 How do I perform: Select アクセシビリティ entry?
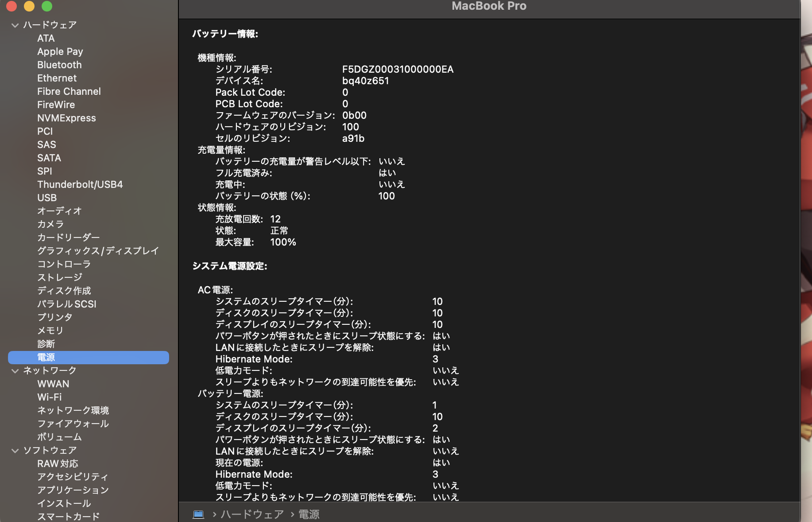[73, 477]
